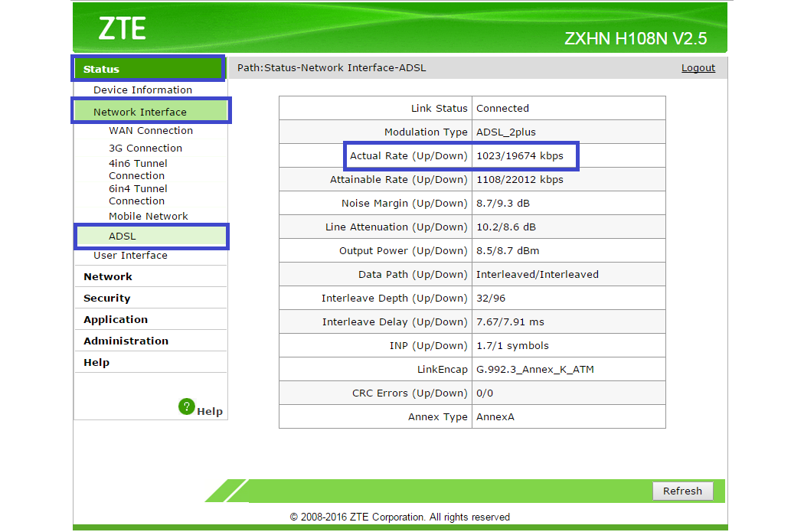This screenshot has width=804, height=532.
Task: Select Device Information in sidebar
Action: pos(142,90)
